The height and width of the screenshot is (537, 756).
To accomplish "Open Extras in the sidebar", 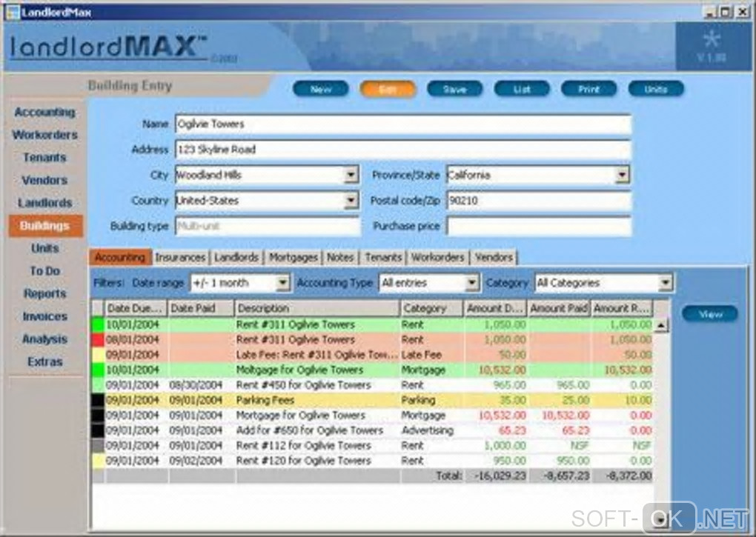I will pyautogui.click(x=44, y=361).
